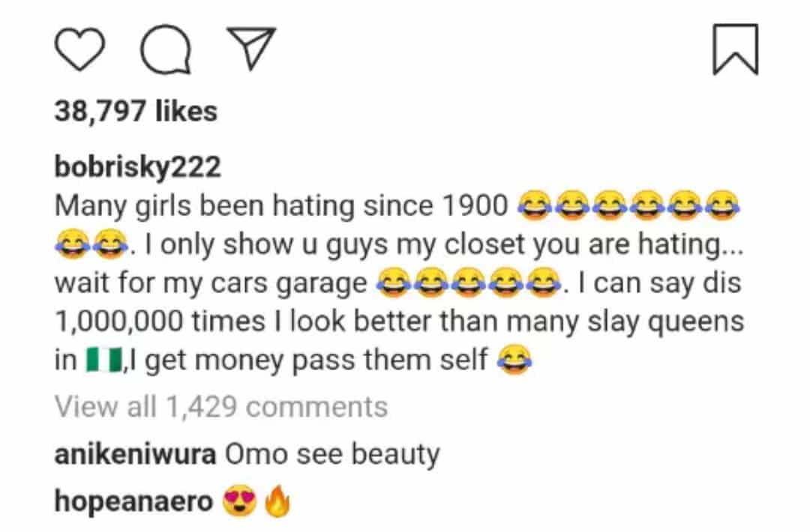View the 38,797 likes list
Image resolution: width=810 pixels, height=532 pixels.
pos(136,111)
